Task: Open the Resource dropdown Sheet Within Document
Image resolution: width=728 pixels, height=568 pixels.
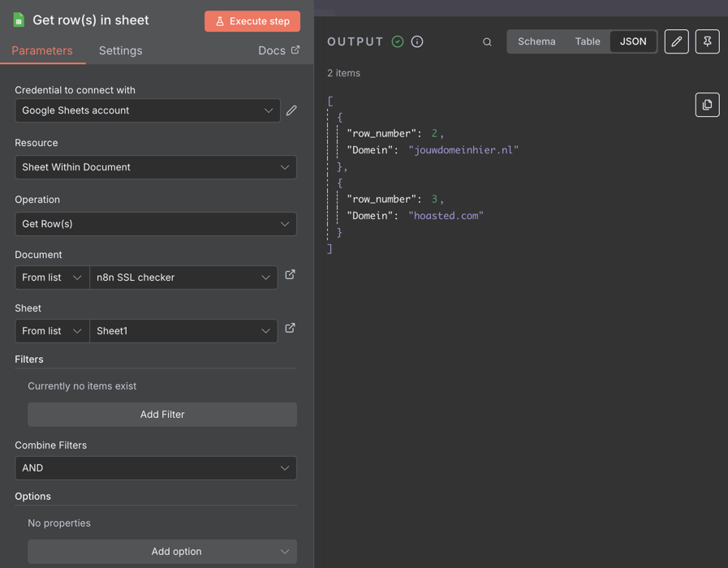Action: click(x=156, y=167)
